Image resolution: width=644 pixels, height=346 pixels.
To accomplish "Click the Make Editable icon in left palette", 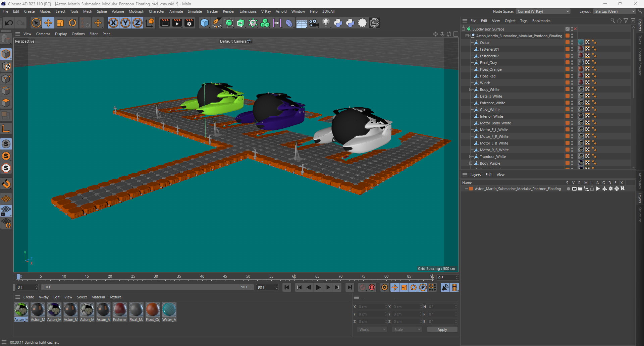I will (x=6, y=39).
